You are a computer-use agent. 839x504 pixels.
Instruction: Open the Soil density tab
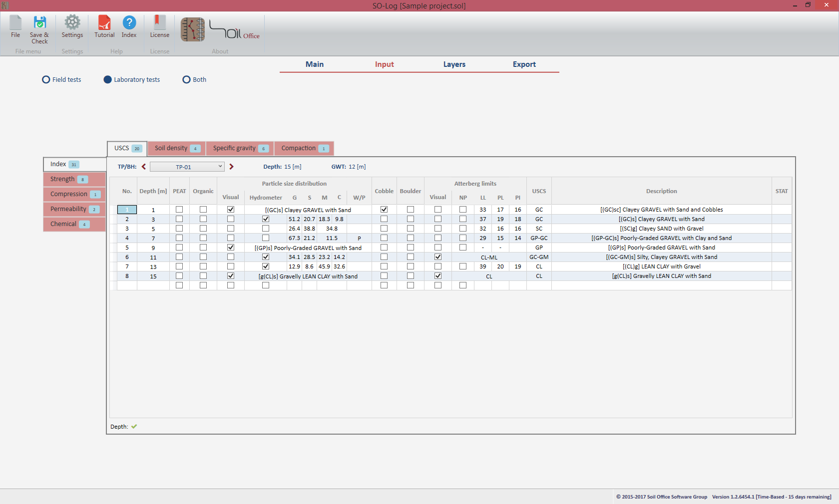(x=176, y=148)
